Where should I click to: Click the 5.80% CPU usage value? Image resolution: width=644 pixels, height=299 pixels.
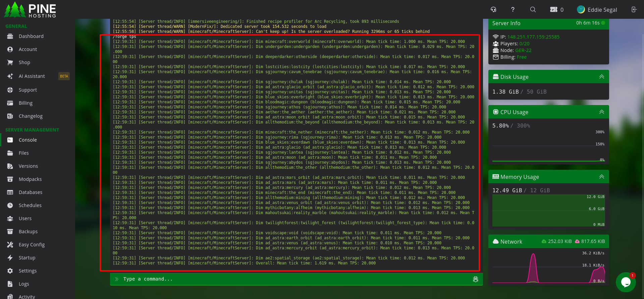click(500, 126)
